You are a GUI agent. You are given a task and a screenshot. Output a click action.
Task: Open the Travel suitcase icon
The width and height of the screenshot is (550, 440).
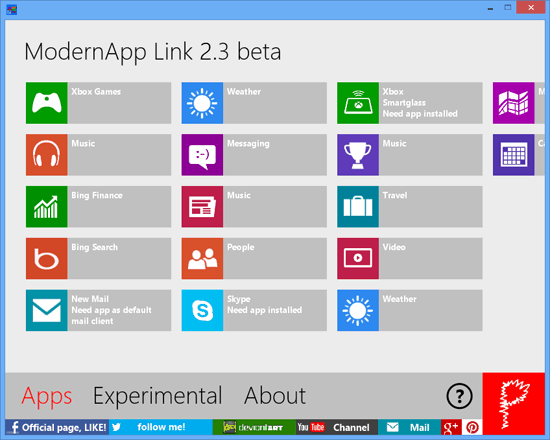358,207
